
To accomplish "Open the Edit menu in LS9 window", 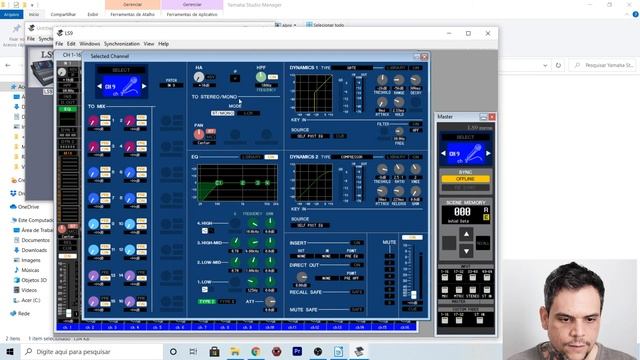I will pyautogui.click(x=71, y=44).
